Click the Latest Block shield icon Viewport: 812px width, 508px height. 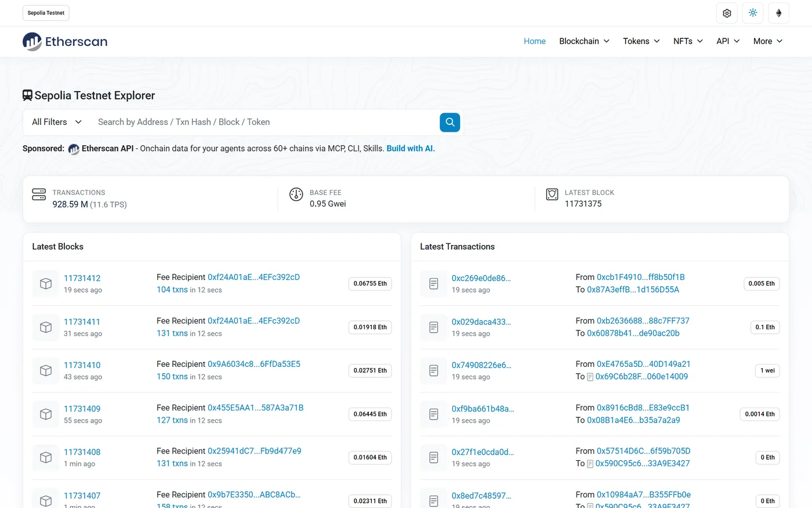(x=552, y=194)
